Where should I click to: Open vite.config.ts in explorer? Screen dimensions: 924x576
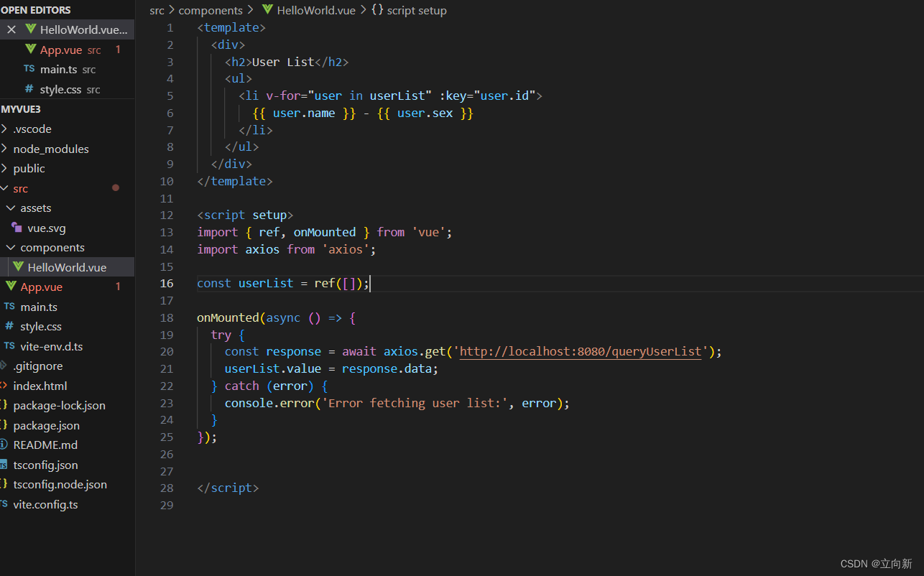point(45,504)
